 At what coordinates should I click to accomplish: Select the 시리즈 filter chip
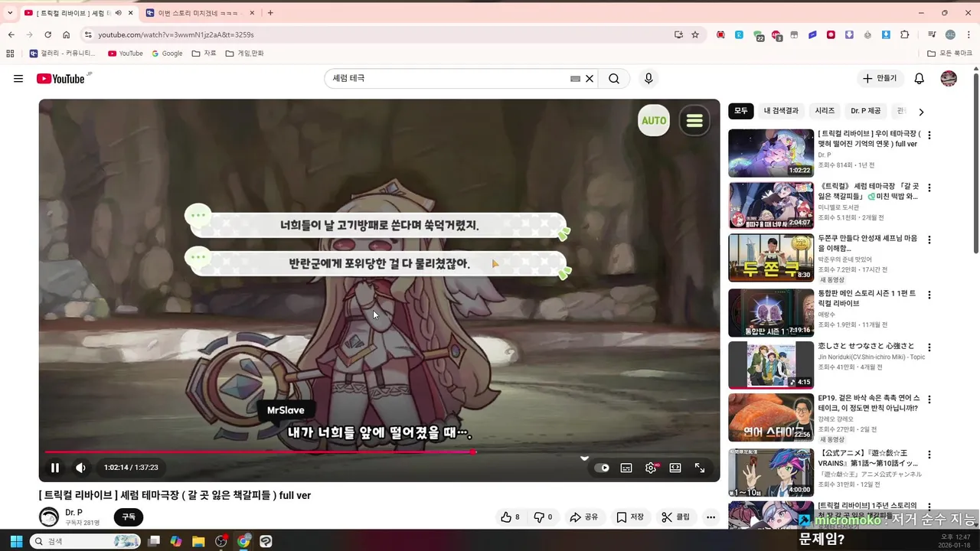[x=825, y=111]
